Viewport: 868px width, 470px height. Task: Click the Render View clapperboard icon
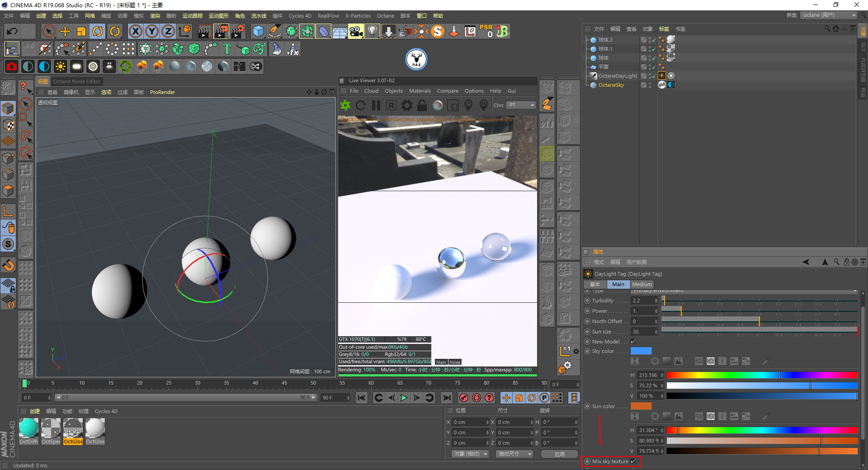pos(204,31)
